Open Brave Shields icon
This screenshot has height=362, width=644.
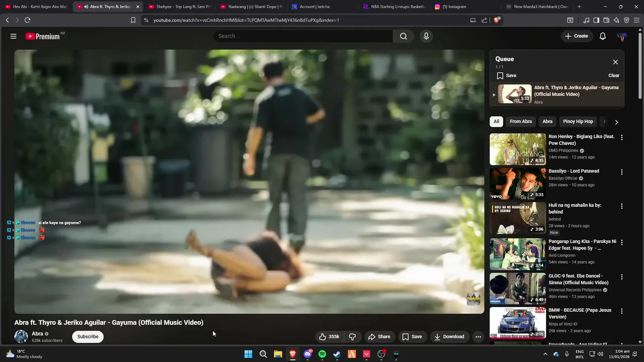point(497,20)
